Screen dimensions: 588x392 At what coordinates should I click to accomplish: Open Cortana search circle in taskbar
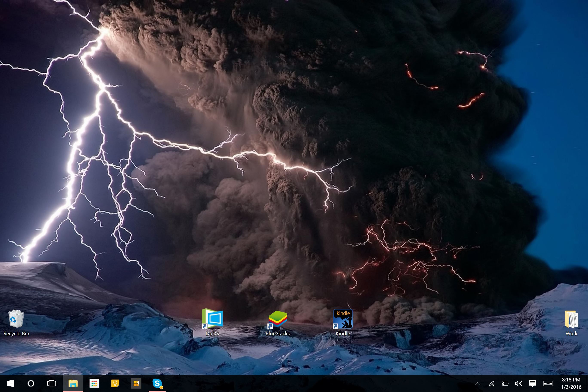tap(31, 383)
